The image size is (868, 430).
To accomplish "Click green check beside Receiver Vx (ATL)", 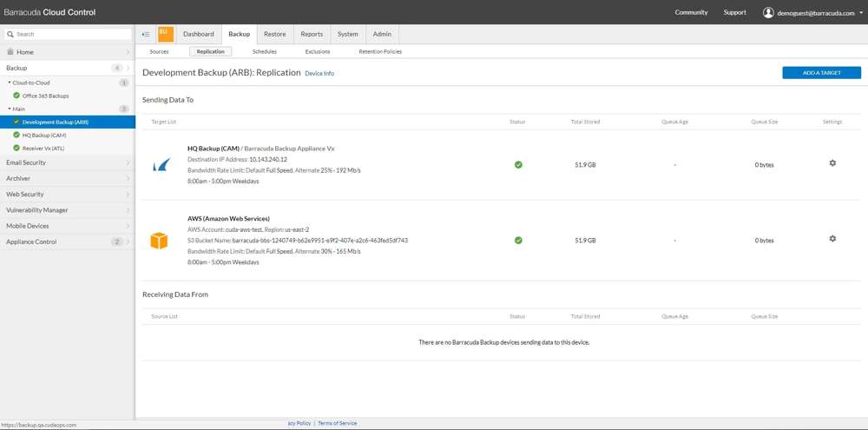I will click(x=16, y=148).
